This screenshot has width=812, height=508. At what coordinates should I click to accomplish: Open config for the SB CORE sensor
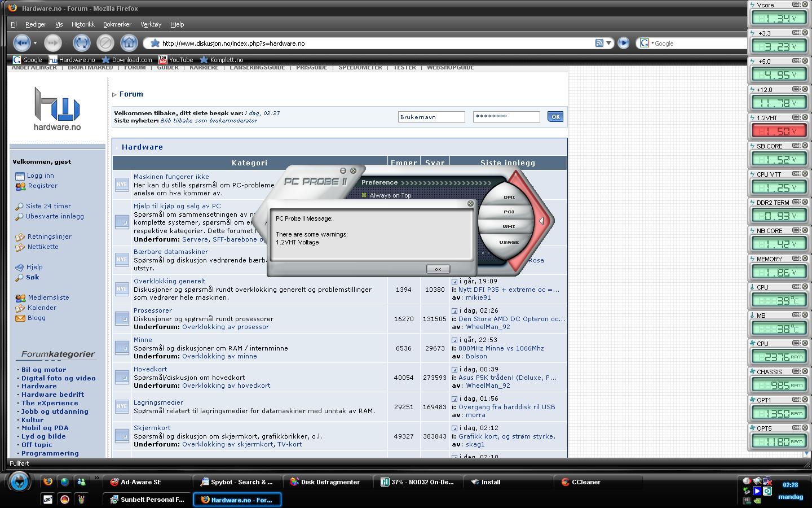796,146
